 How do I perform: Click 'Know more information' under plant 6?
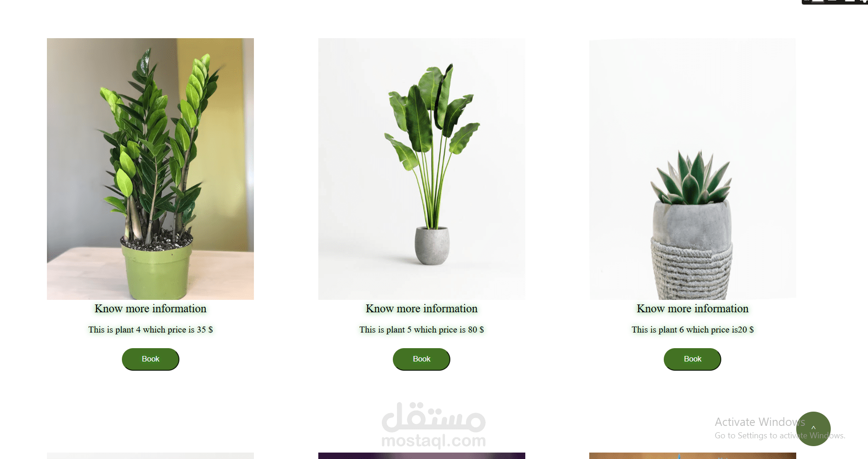[693, 309]
